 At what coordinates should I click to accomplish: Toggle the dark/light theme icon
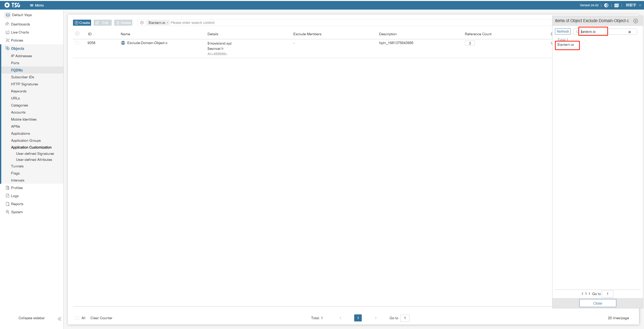coord(606,5)
